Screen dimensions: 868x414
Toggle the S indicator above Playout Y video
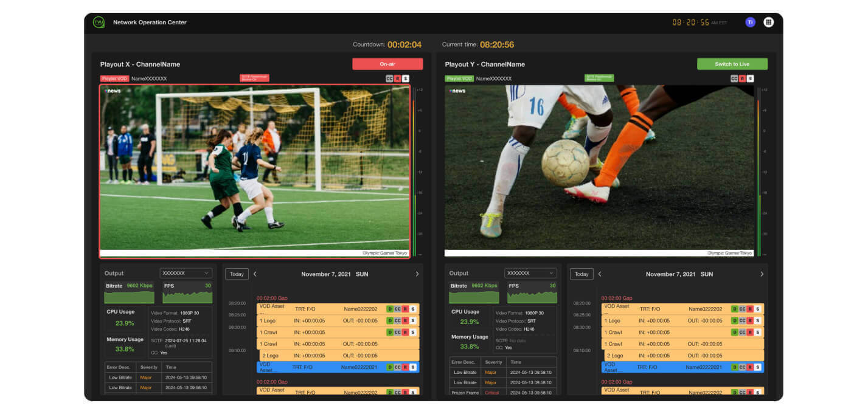pos(751,79)
